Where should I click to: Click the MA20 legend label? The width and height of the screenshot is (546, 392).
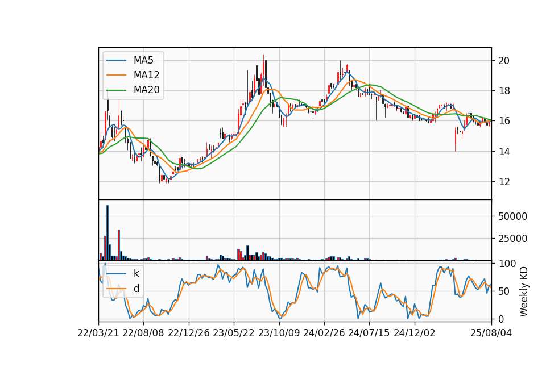click(x=146, y=90)
